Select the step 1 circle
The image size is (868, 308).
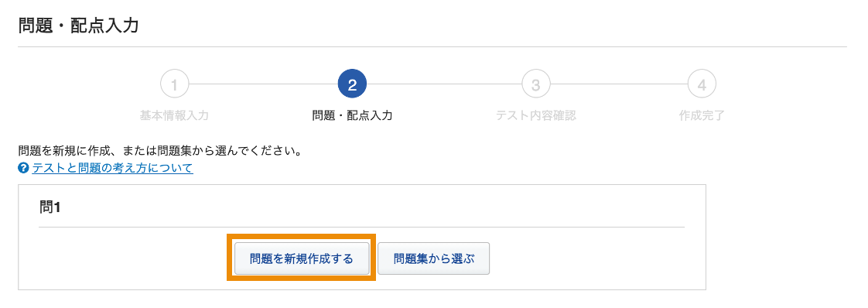tap(174, 85)
